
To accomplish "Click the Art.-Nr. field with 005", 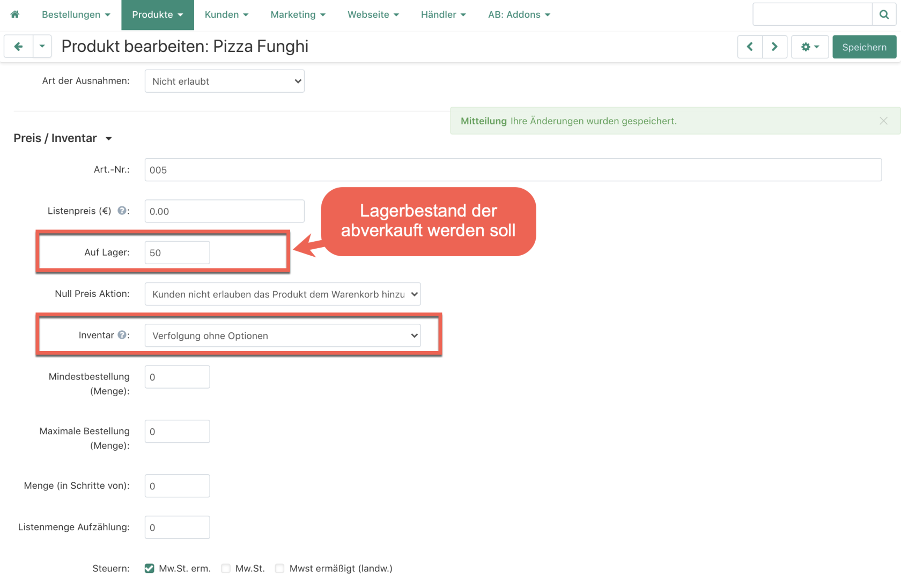I will click(513, 170).
